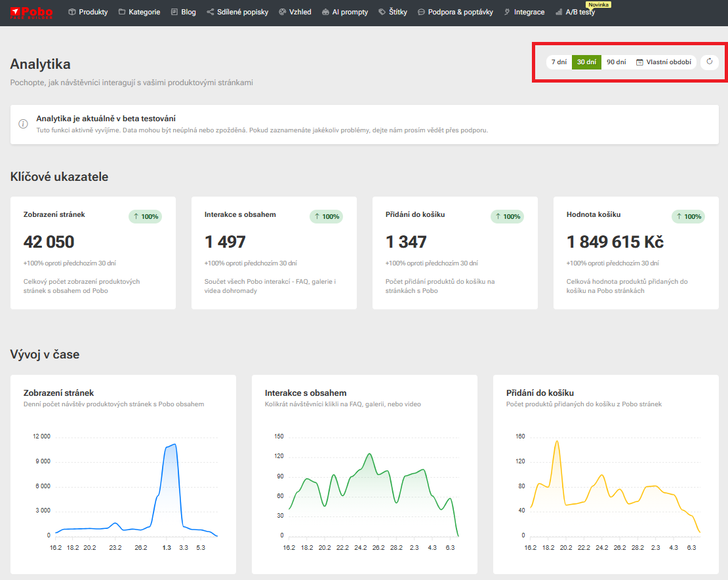Open AI prompty in navigation
The width and height of the screenshot is (728, 580).
click(x=345, y=12)
